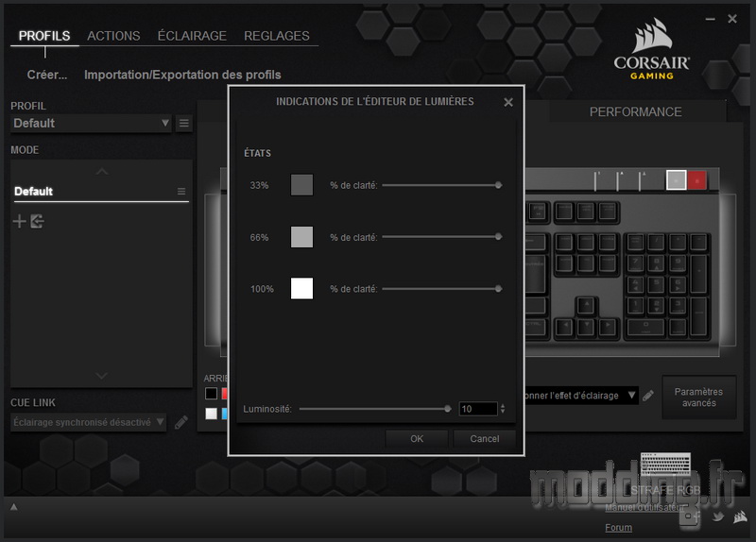
Task: Select the PERFORMANCE tab
Action: (x=635, y=111)
